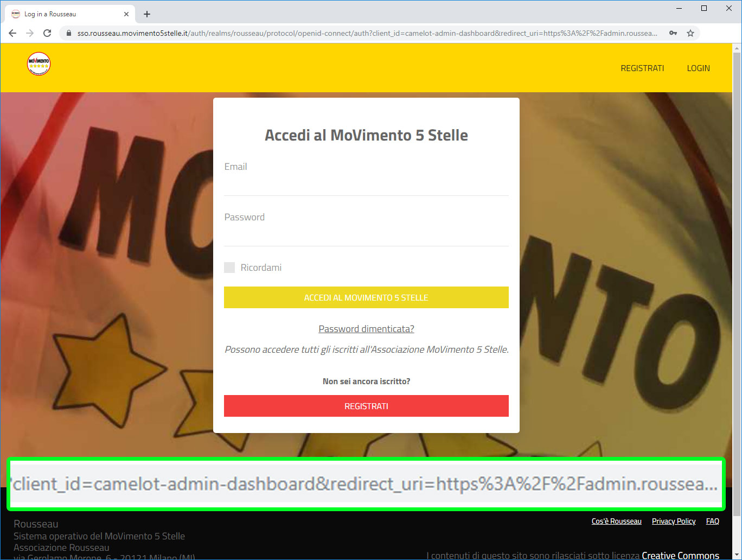The image size is (742, 560).
Task: Focus the Email input field
Action: coord(366,184)
